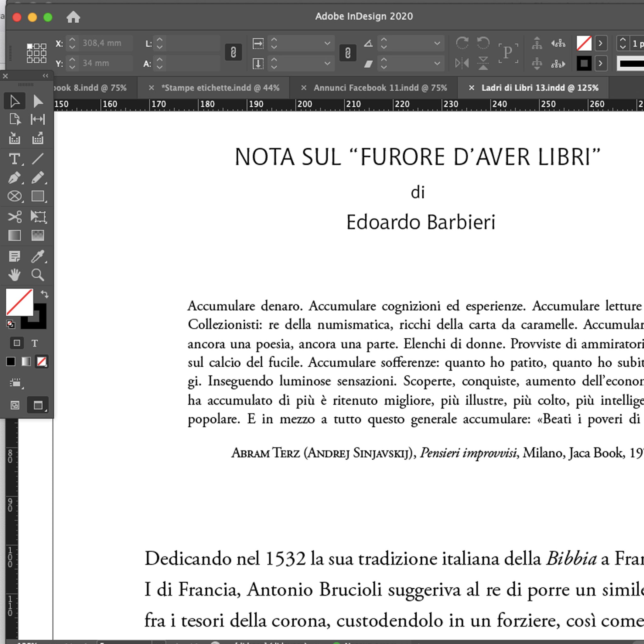Select the Gradient Feather tool
Screen dimensions: 644x644
pyautogui.click(x=38, y=236)
